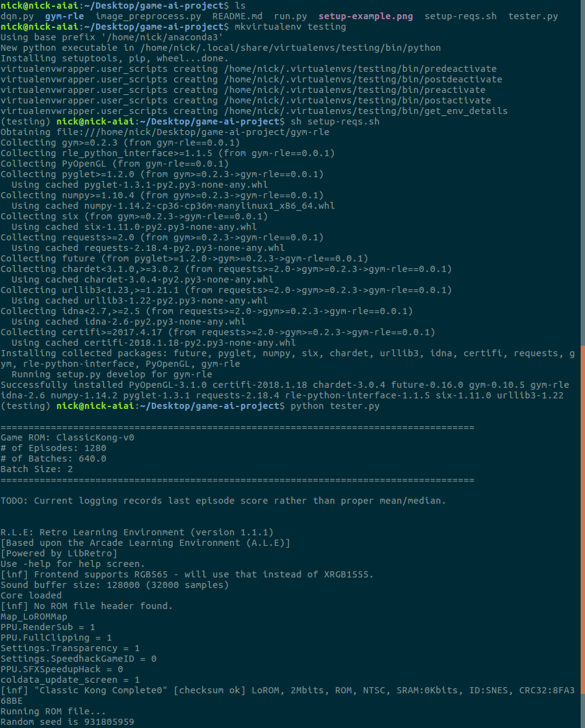Click 'Using cached requests-2.18.4' wheel line
This screenshot has height=728, width=585.
148,248
